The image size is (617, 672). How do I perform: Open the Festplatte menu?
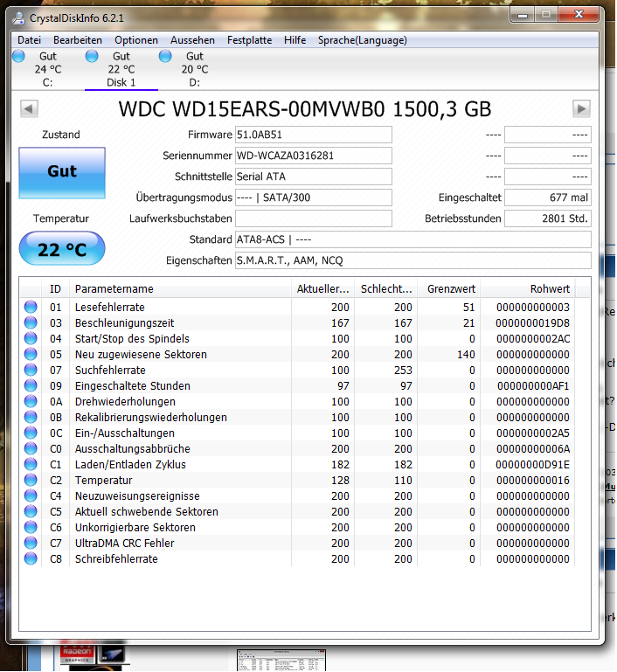(x=249, y=40)
